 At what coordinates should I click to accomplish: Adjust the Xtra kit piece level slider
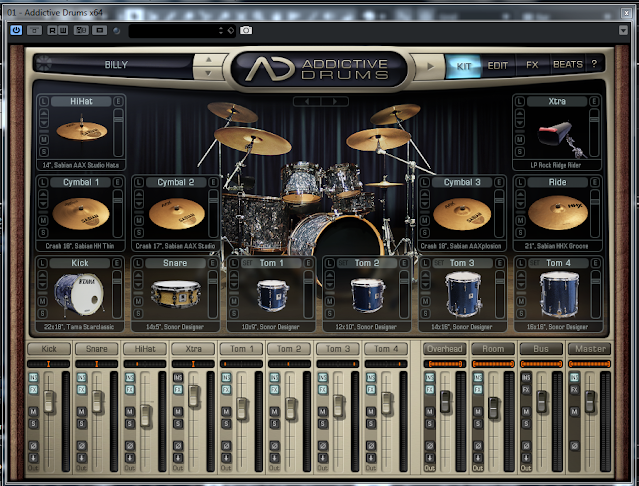pos(594,132)
